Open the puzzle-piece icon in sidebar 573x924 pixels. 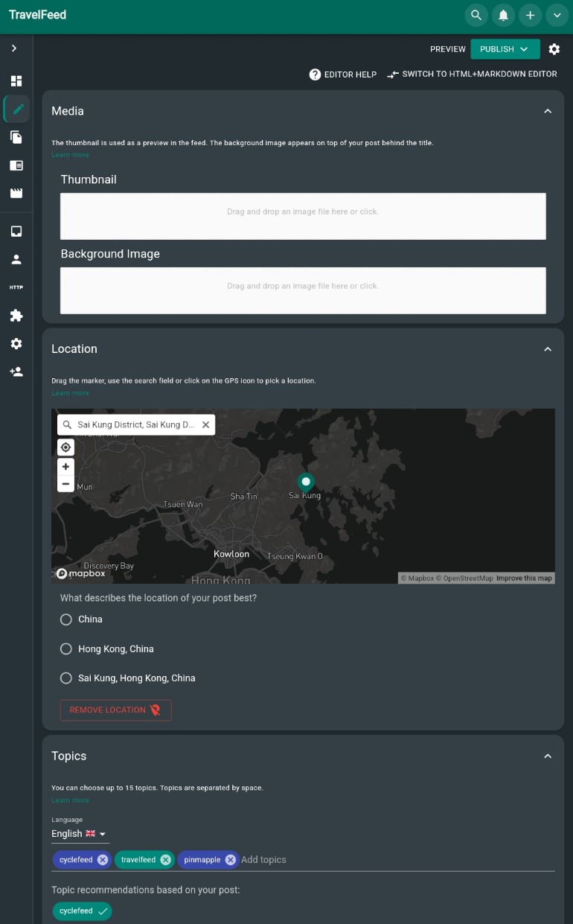coord(16,316)
